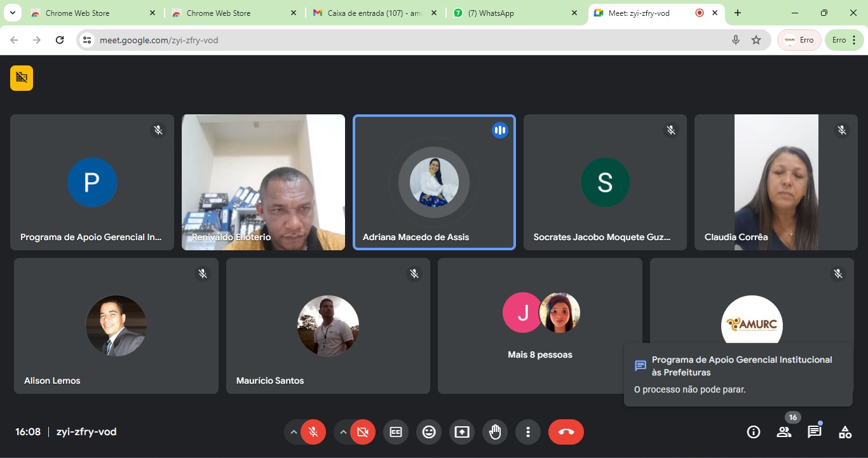Toggle closed captions on
Screen dimensions: 868x458
coord(396,432)
